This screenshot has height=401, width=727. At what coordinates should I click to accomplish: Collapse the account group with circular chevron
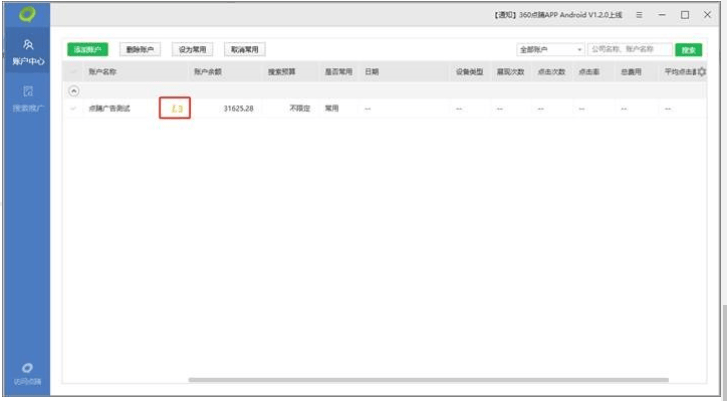point(74,91)
